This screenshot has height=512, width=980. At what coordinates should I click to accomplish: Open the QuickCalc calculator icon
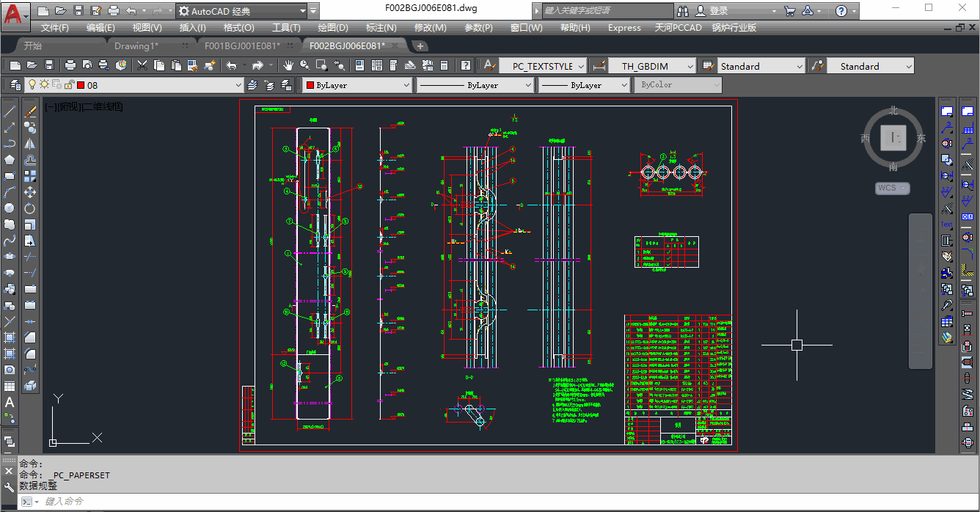pos(444,65)
